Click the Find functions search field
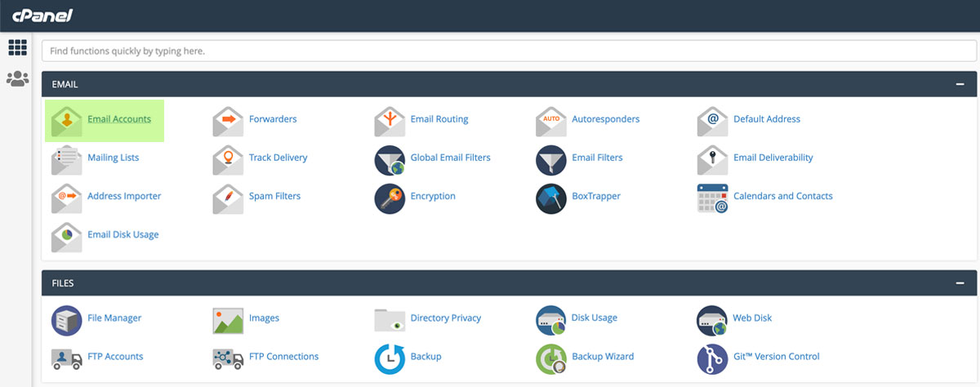Screen dimensions: 980x387 pos(510,51)
